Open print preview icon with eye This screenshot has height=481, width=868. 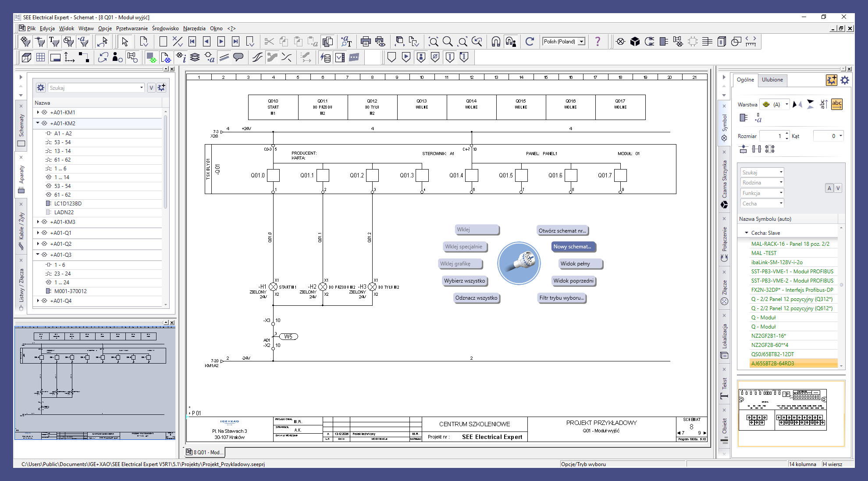(380, 42)
